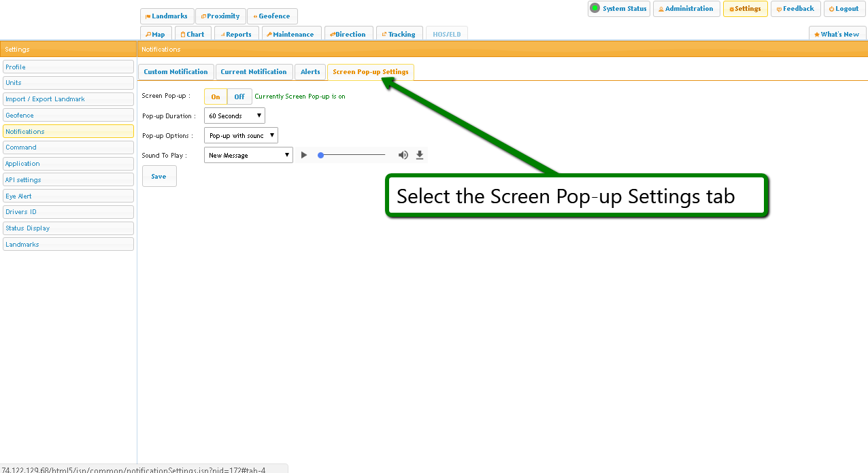Save the pop-up settings
The height and width of the screenshot is (473, 868).
pos(158,176)
